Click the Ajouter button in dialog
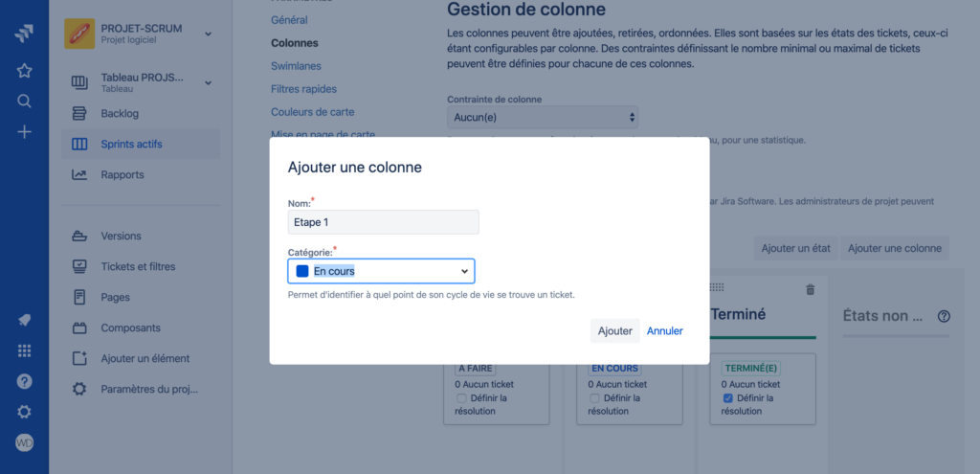The width and height of the screenshot is (980, 474). (614, 330)
